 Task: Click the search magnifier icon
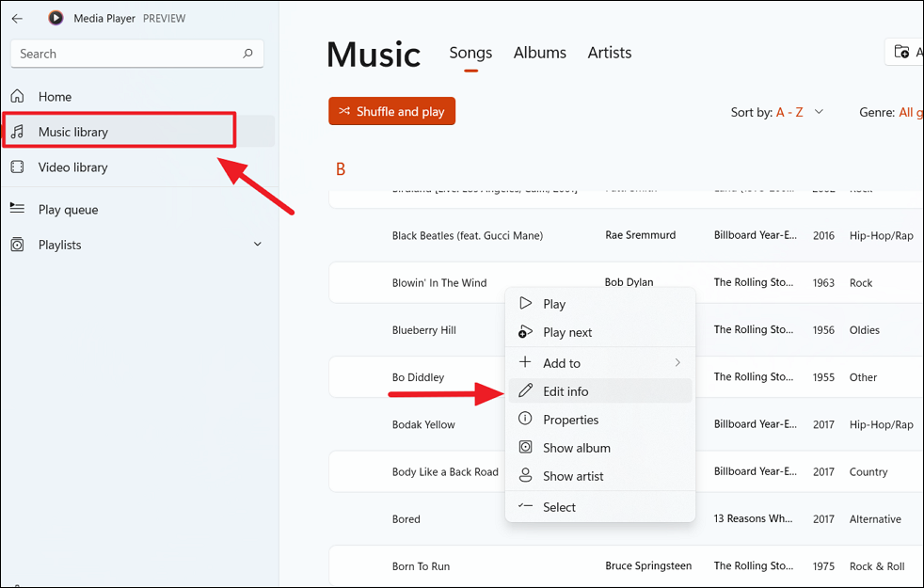(247, 54)
